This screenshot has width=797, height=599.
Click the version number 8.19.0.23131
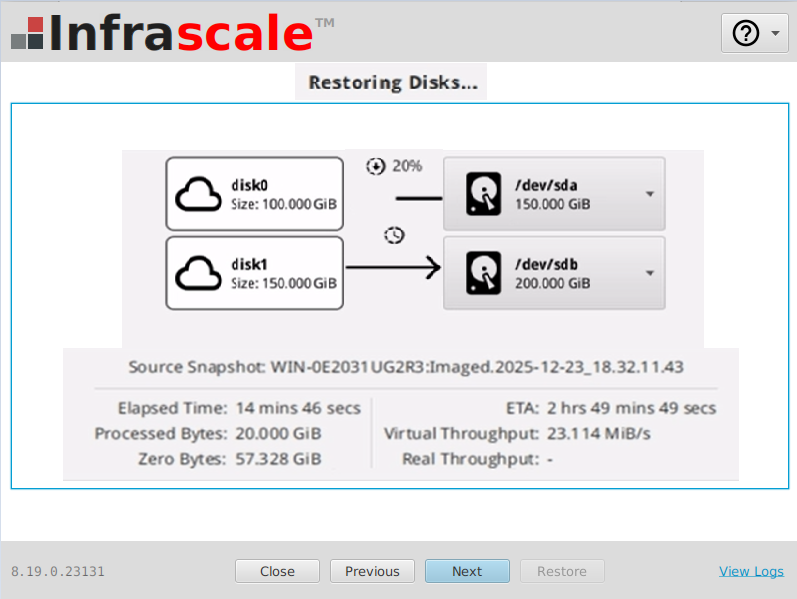pos(58,572)
